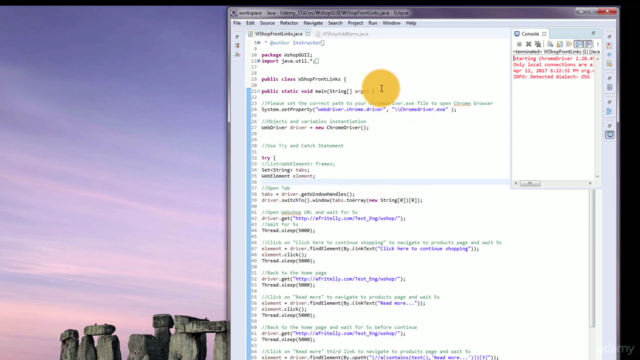Switch to WShopFrontLinks.java editor tab

coord(279,34)
